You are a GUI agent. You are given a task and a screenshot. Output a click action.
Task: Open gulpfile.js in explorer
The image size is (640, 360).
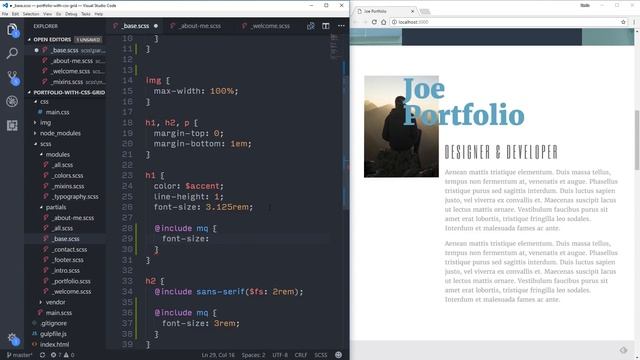[x=53, y=334]
